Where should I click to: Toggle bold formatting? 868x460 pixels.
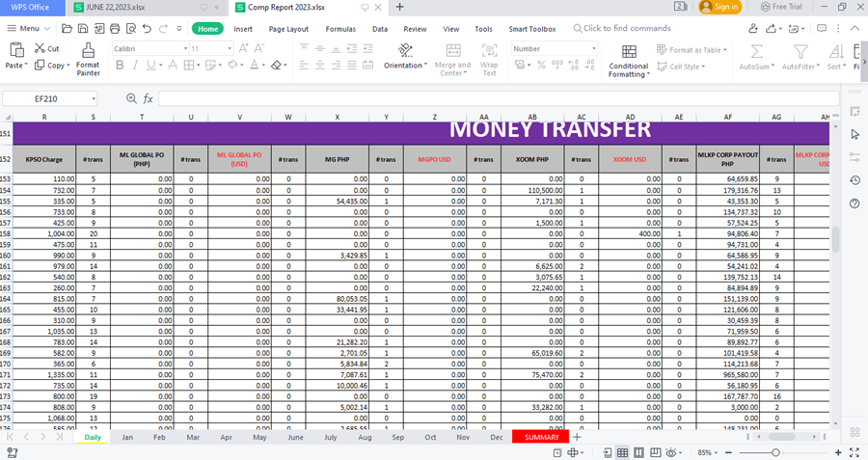click(x=120, y=66)
